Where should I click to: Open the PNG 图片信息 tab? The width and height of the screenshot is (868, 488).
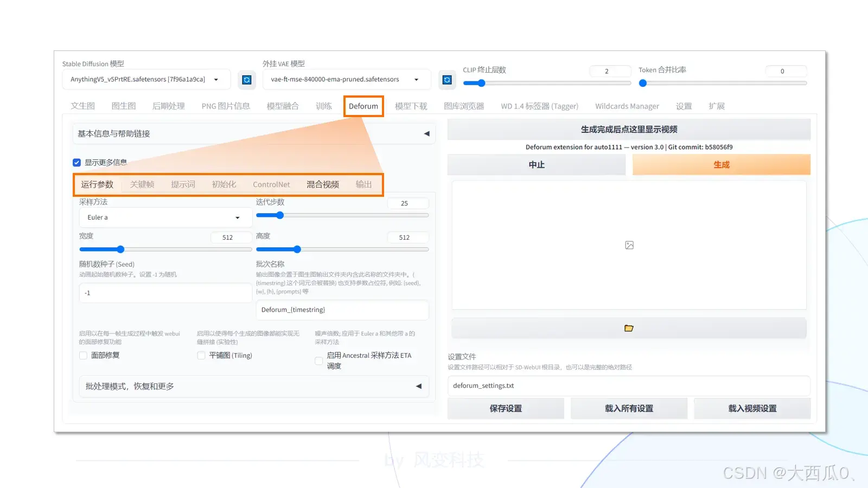[x=226, y=106]
